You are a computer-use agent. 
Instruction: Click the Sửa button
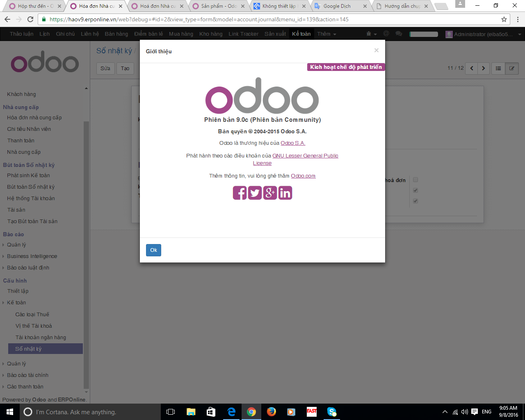(105, 68)
